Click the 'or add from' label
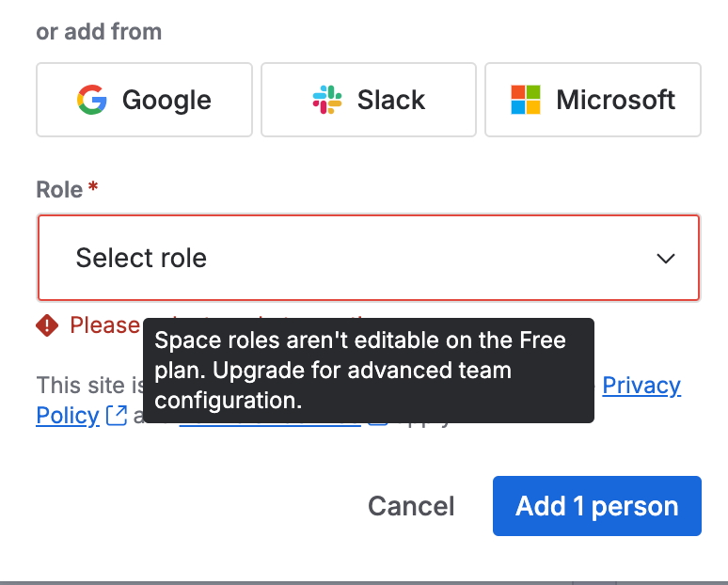This screenshot has height=585, width=728. coord(99,32)
